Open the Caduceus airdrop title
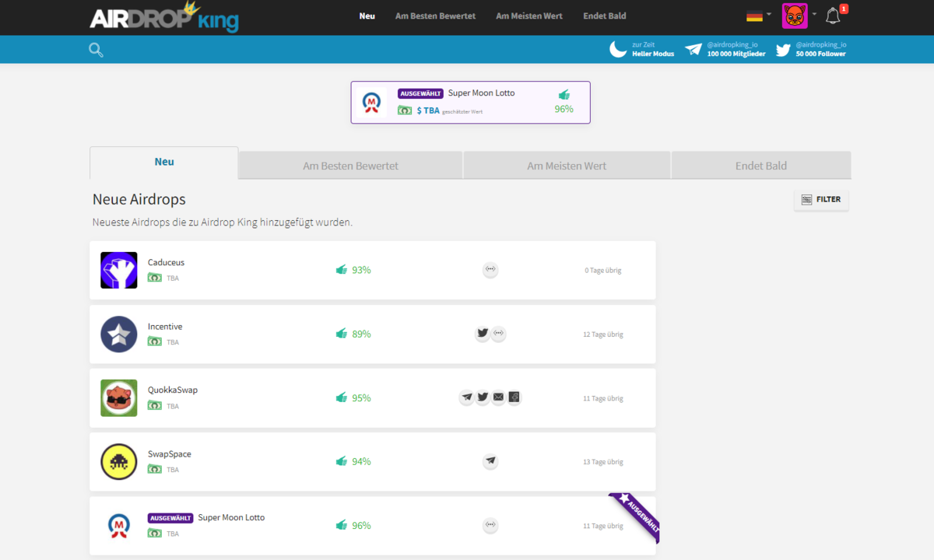Screen dimensions: 934x560 tap(166, 262)
